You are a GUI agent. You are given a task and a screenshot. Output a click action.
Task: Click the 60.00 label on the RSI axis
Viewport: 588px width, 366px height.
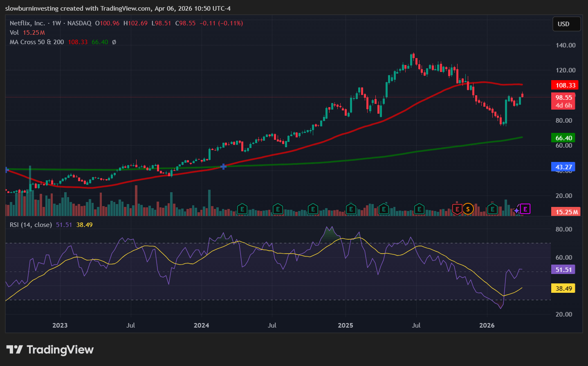coord(564,258)
